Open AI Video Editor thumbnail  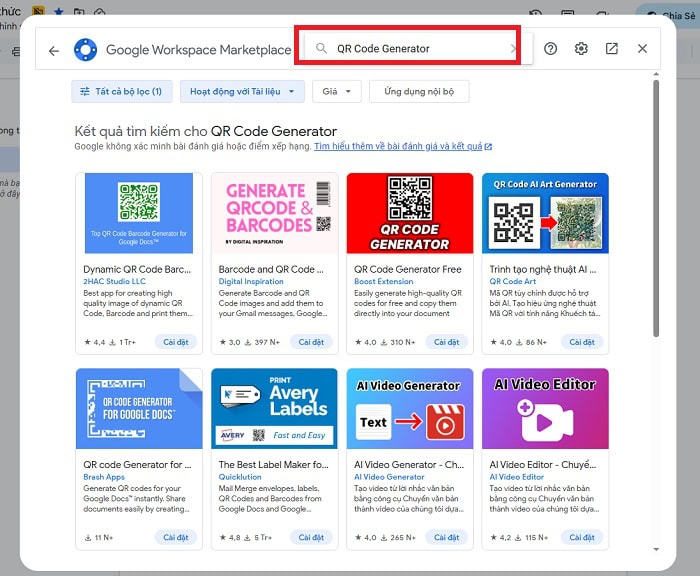tap(545, 409)
